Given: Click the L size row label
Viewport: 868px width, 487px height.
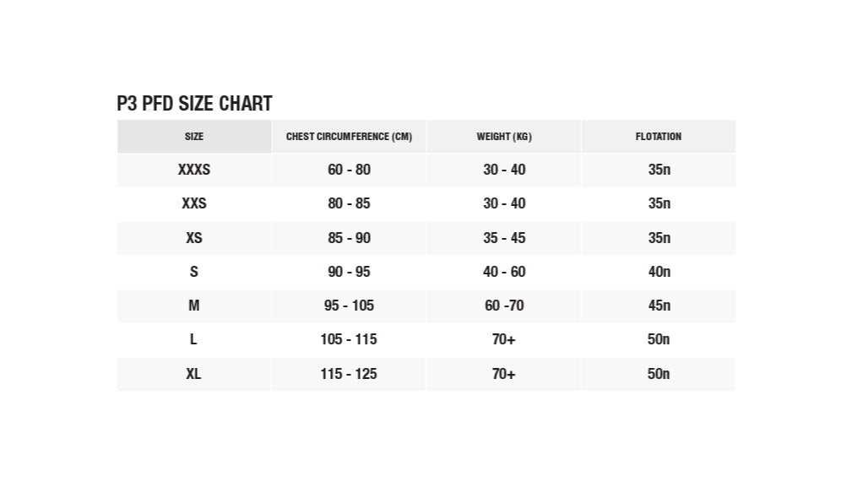Looking at the screenshot, I should pos(193,338).
